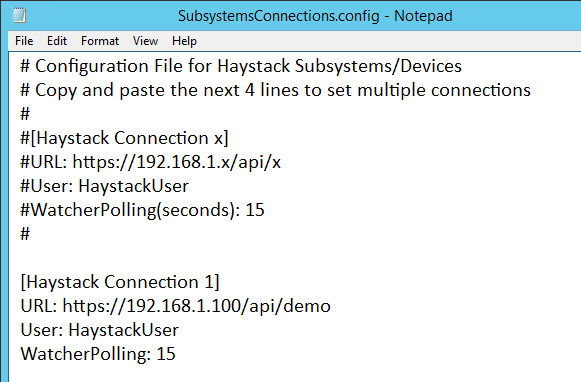Open the Edit menu
The width and height of the screenshot is (581, 382).
57,41
